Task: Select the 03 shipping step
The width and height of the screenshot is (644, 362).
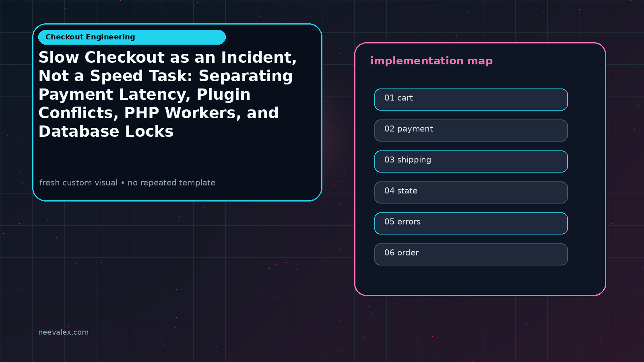Action: (x=471, y=161)
